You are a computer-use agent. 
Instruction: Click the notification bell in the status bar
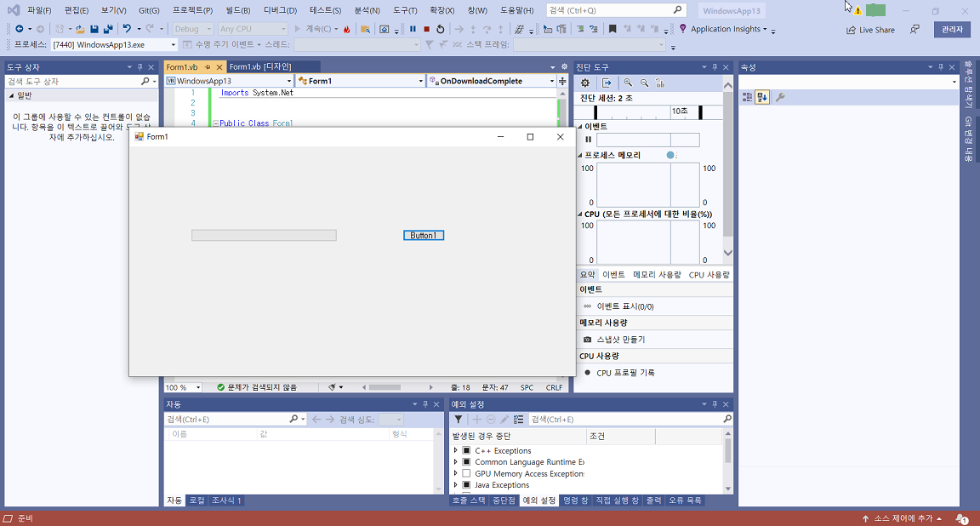[961, 518]
